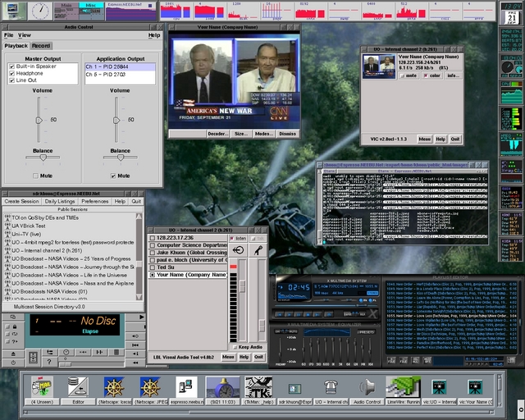525x420 pixels.
Task: Click the previous track button in CD player
Action: click(135, 345)
